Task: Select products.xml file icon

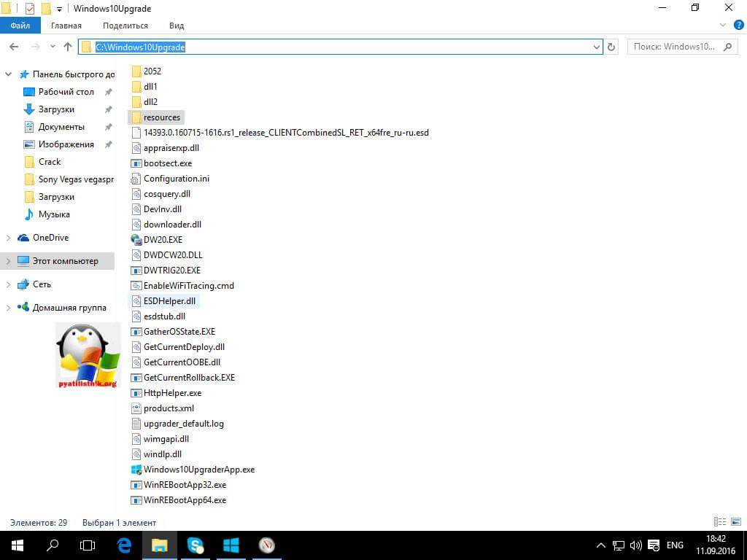Action: [136, 408]
